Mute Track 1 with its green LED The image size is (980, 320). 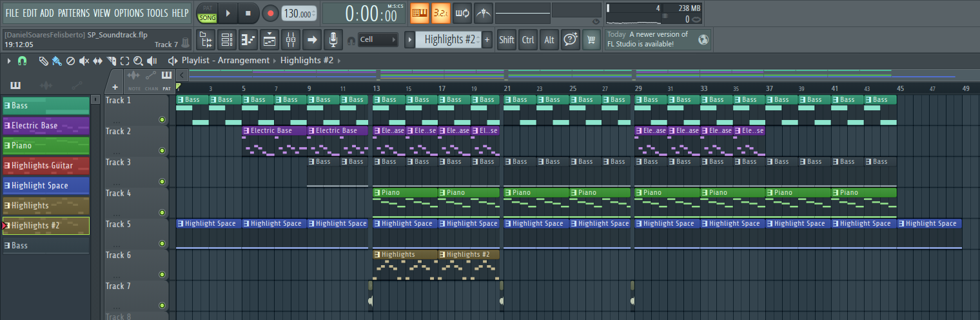pos(162,120)
